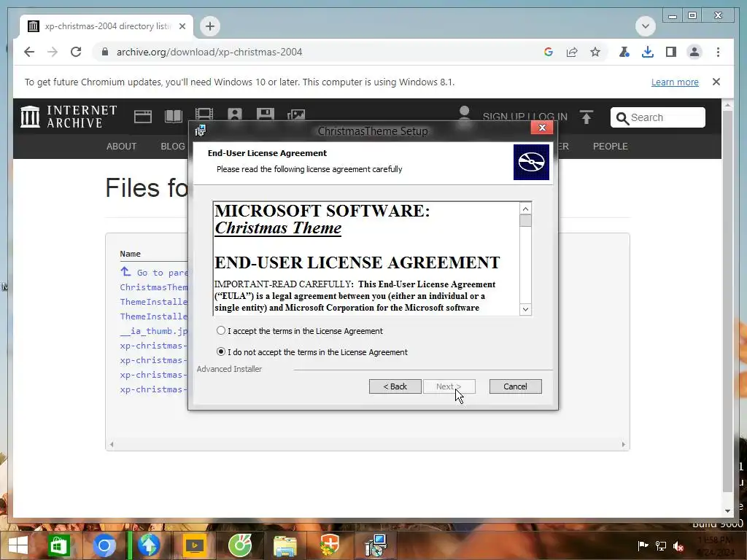
Task: Close the ChristmasTheme Setup dialog
Action: click(x=542, y=128)
